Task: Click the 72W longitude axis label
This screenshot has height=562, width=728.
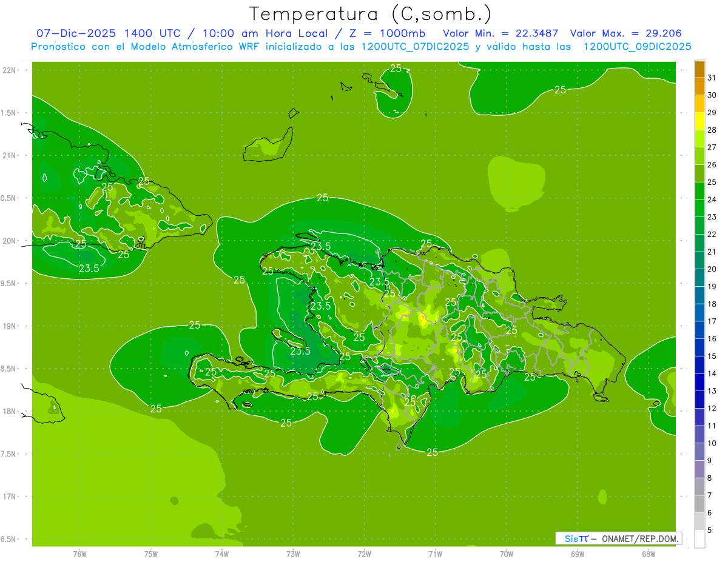Action: pyautogui.click(x=364, y=554)
